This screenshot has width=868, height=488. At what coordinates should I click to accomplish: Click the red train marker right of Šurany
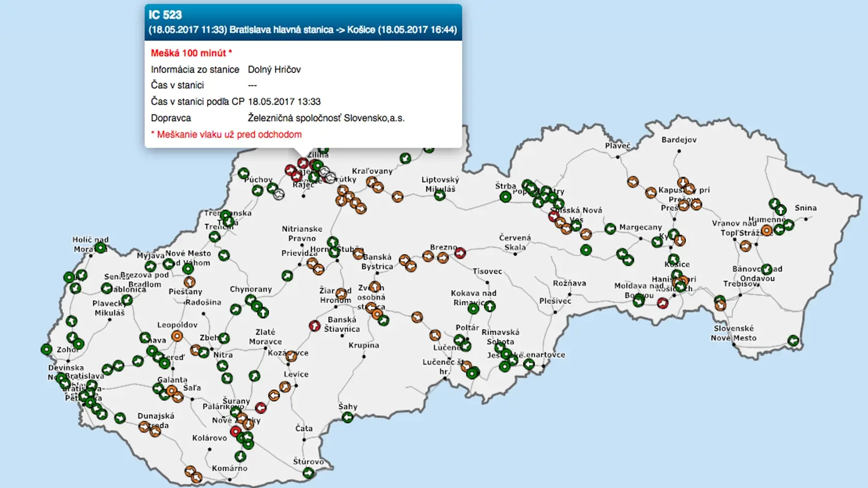(x=261, y=408)
